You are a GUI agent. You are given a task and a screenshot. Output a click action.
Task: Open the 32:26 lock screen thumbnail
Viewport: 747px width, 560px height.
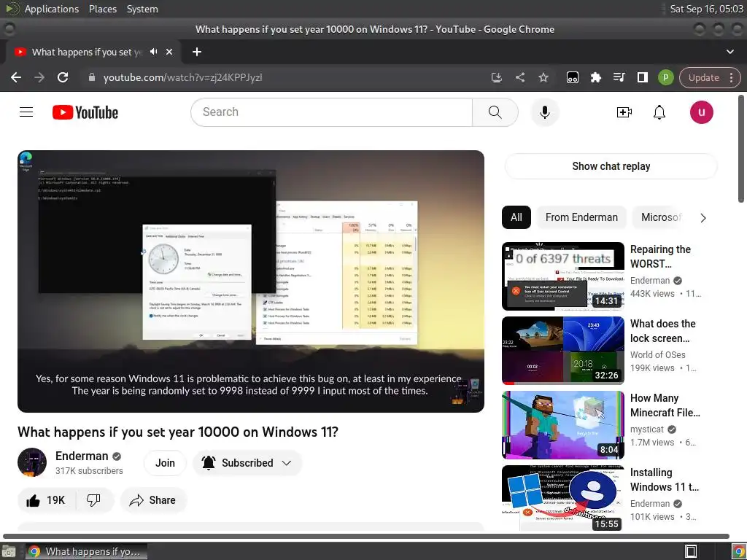coord(563,351)
